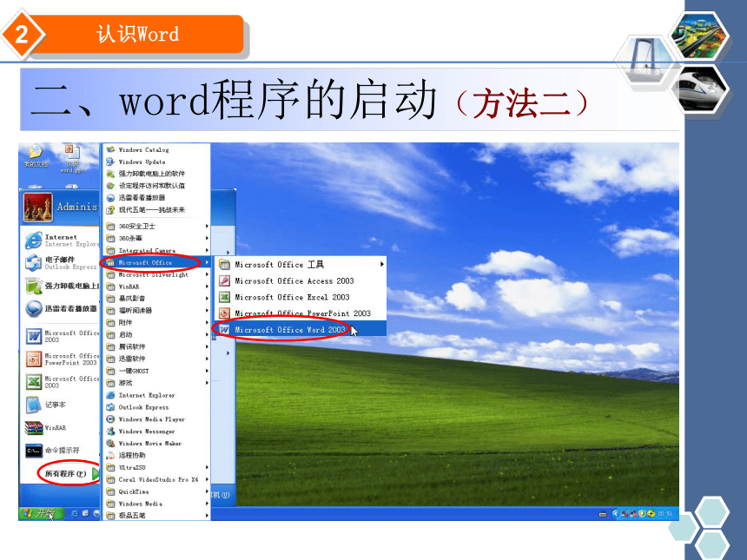Open 强力卸载电脑上的软件 in the pinned column
The image size is (747, 560).
click(x=62, y=286)
